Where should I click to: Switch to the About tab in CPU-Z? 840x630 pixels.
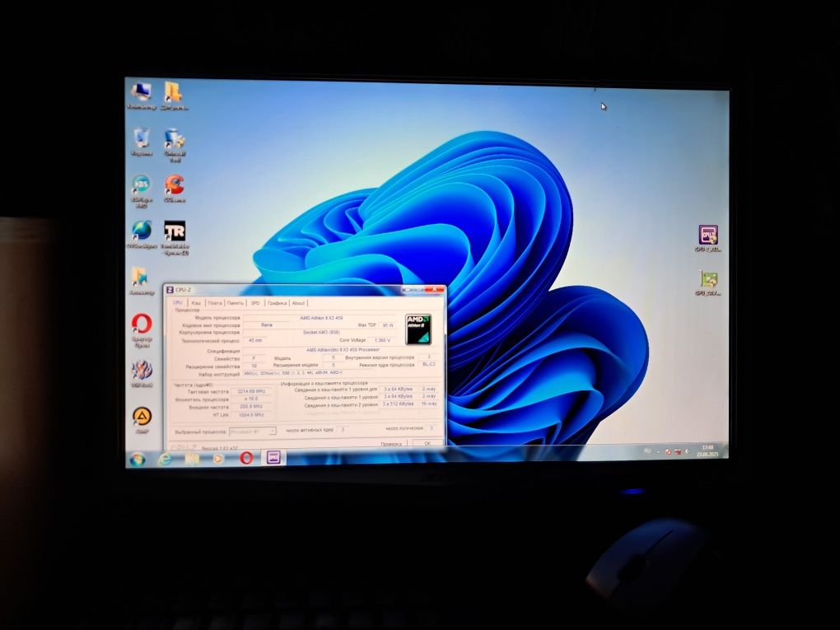coord(298,303)
